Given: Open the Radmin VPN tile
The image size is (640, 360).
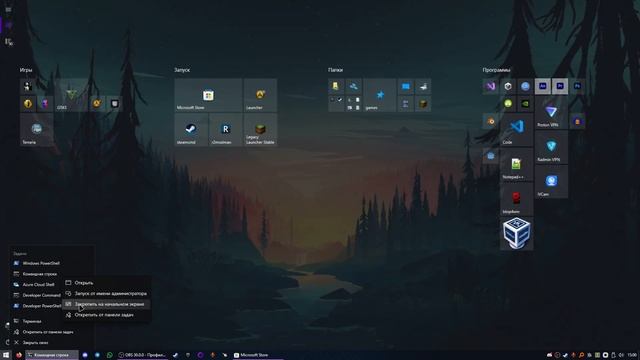Looking at the screenshot, I should click(551, 147).
